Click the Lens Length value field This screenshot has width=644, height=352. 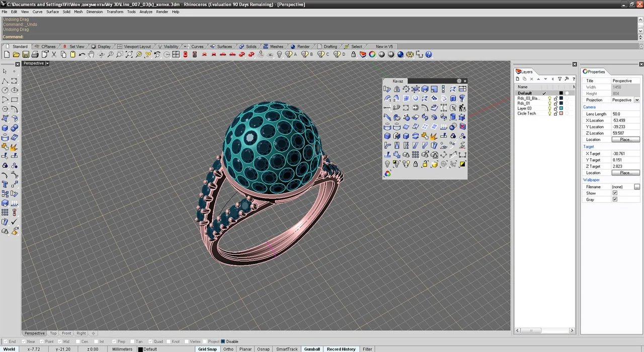click(x=625, y=114)
